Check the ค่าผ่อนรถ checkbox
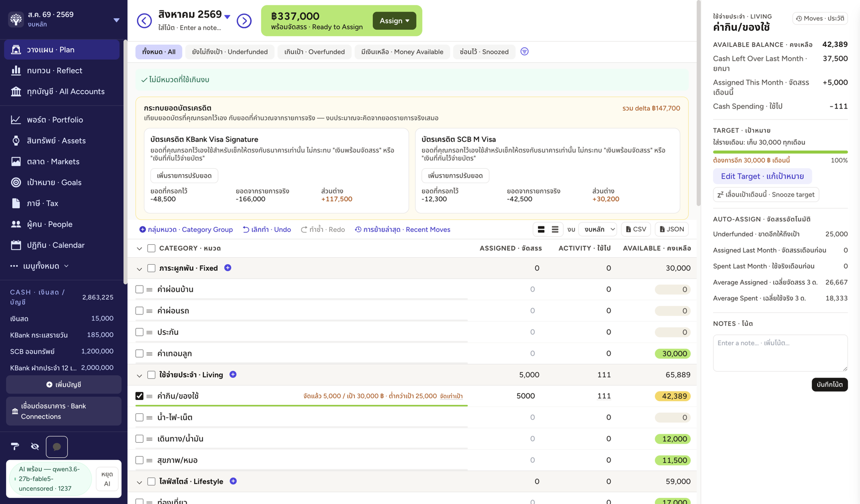Screen dimensions: 860x504 (139, 310)
